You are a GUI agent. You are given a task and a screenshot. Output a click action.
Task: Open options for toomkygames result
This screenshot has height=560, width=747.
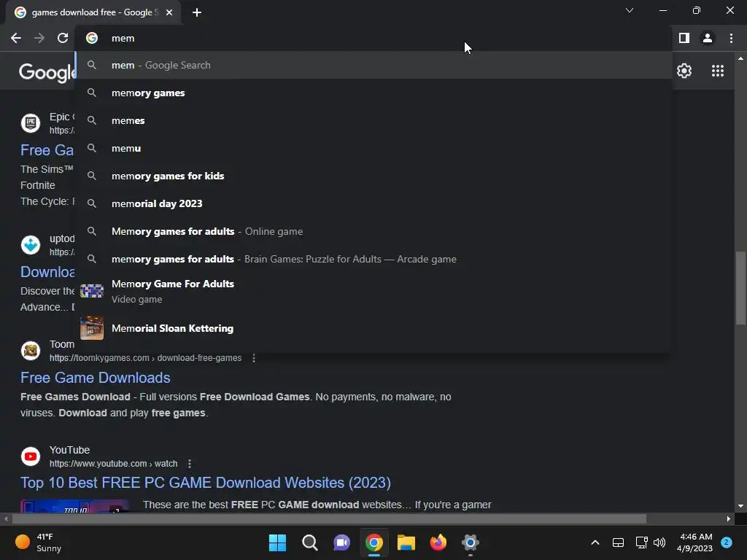tap(253, 357)
